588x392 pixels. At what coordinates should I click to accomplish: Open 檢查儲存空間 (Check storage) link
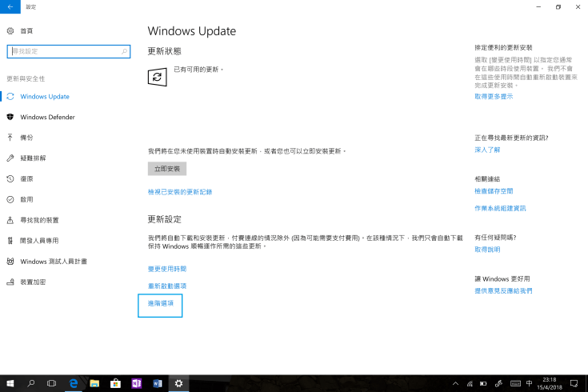coord(494,191)
